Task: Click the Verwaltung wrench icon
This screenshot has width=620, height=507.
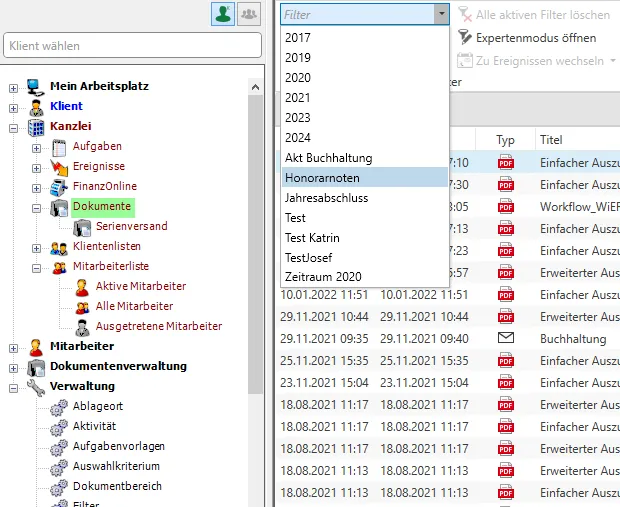Action: pyautogui.click(x=36, y=388)
